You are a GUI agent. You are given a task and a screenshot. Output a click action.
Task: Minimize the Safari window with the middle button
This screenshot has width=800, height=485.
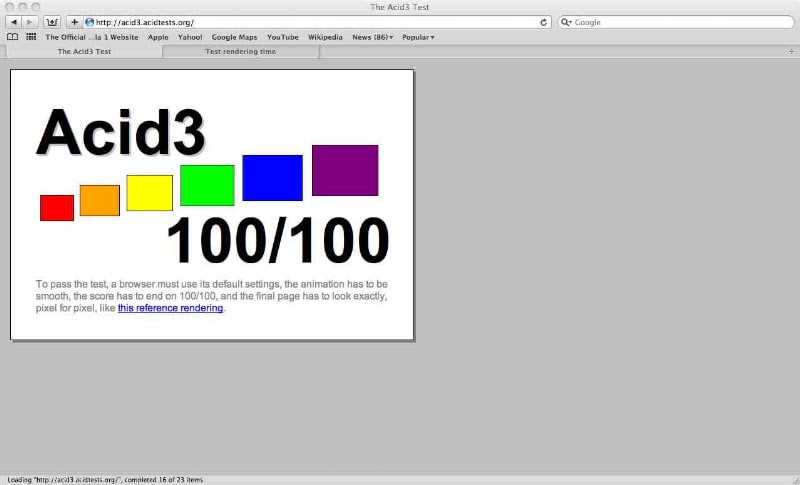click(x=22, y=7)
